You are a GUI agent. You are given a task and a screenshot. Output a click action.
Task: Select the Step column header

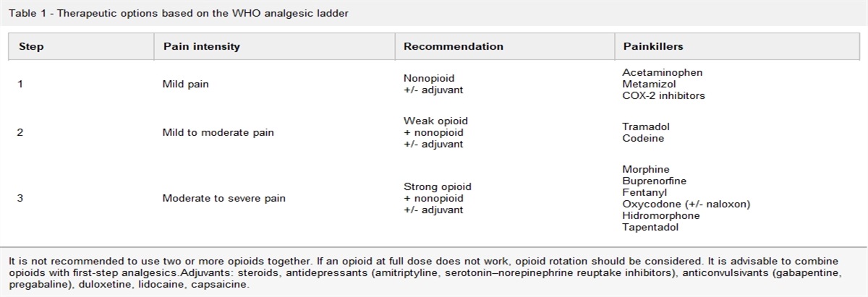[x=30, y=46]
